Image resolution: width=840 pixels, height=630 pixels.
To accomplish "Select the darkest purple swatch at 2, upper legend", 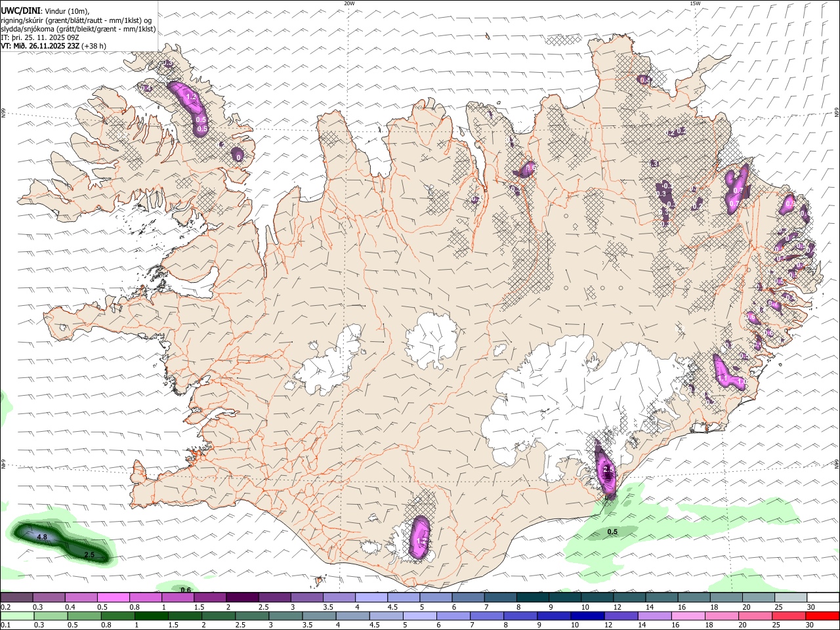I will 241,597.
